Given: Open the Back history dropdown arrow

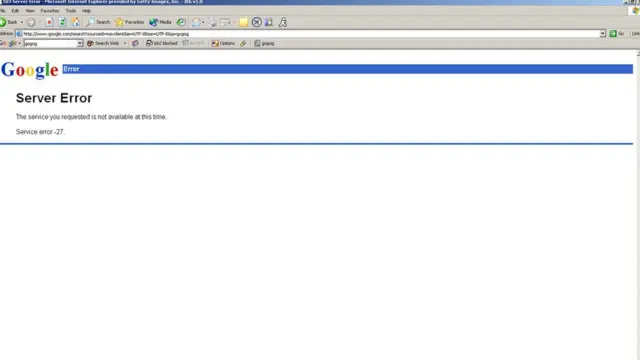Looking at the screenshot, I should click(x=22, y=22).
